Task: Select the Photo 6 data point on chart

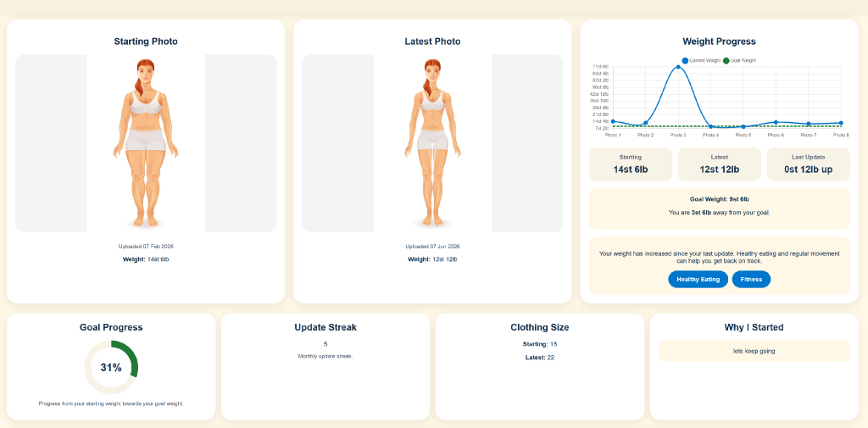Action: pyautogui.click(x=776, y=122)
